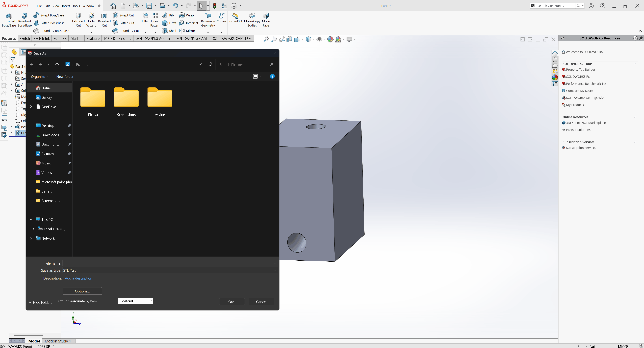This screenshot has height=348, width=644.
Task: Click the Options... button
Action: pyautogui.click(x=82, y=291)
